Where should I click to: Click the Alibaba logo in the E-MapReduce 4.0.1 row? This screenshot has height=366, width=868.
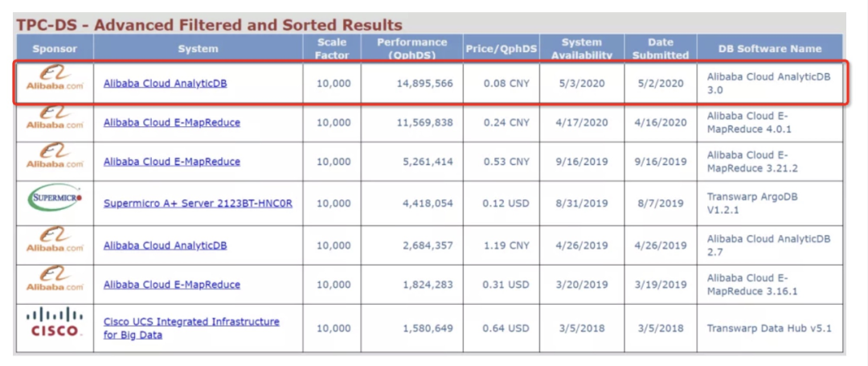click(55, 118)
